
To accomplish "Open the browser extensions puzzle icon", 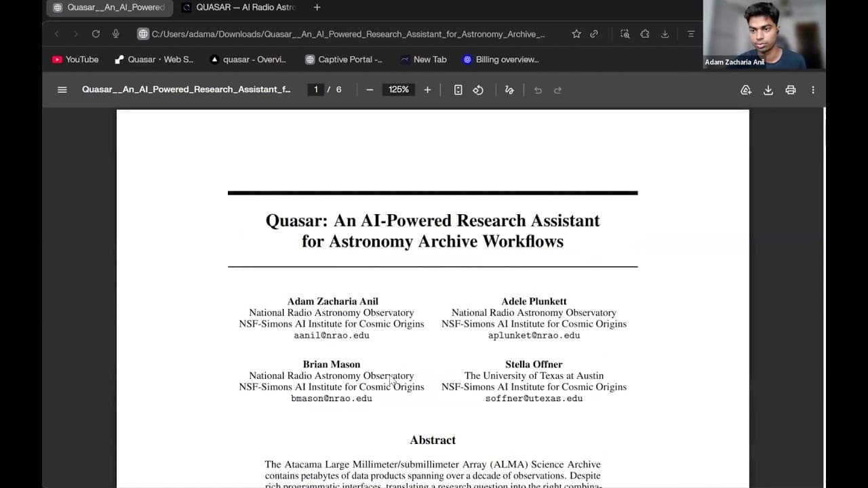I will (645, 34).
